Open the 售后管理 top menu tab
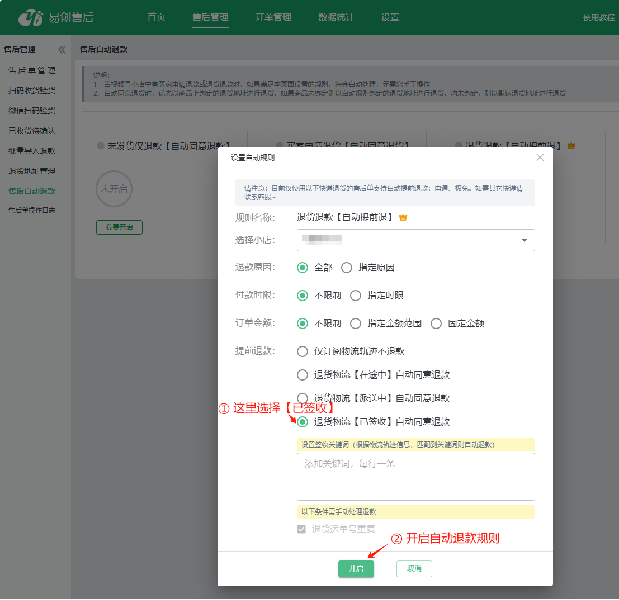The width and height of the screenshot is (619, 600). click(210, 17)
